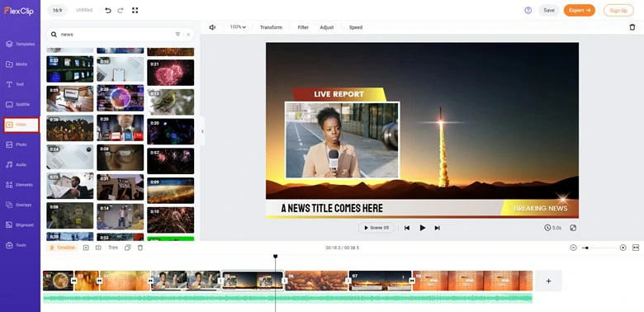Select LIVE REPORT text in preview
644x312 pixels.
[x=339, y=94]
